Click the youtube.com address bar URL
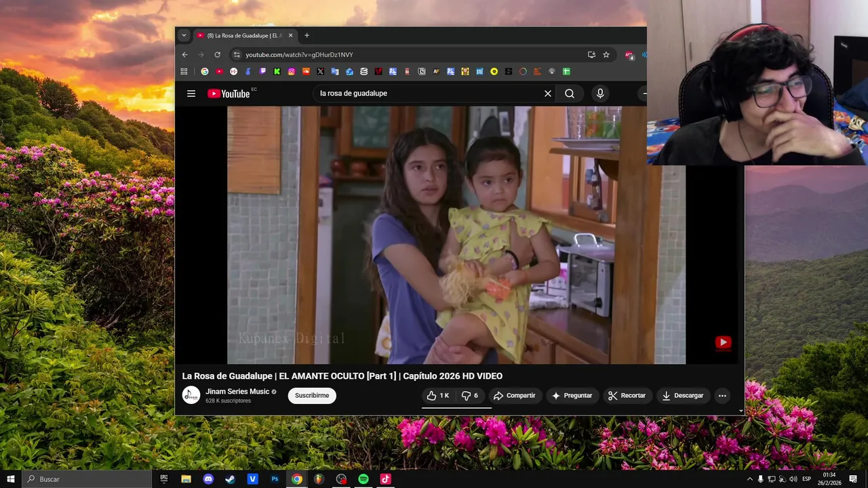 click(x=299, y=55)
